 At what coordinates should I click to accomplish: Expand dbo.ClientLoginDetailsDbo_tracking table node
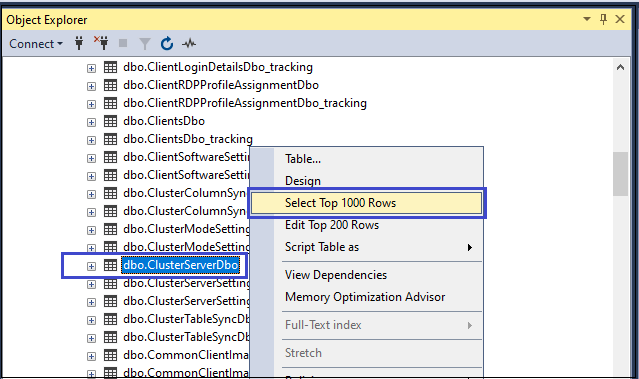(91, 68)
